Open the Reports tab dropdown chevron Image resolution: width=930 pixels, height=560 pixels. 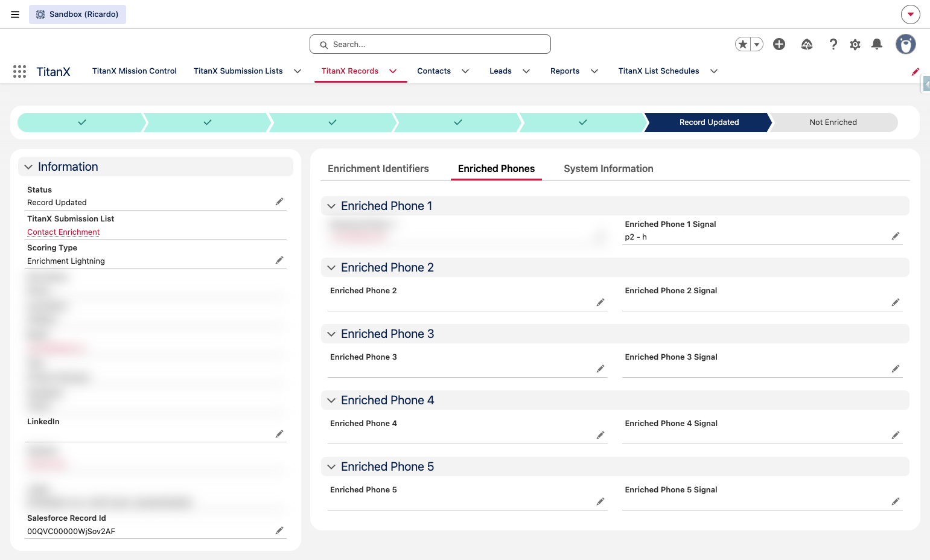click(594, 71)
